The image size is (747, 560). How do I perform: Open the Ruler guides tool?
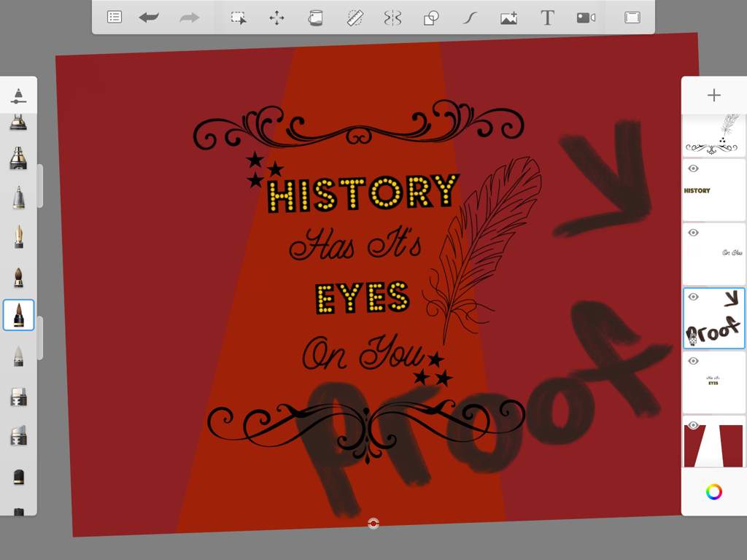coord(355,17)
